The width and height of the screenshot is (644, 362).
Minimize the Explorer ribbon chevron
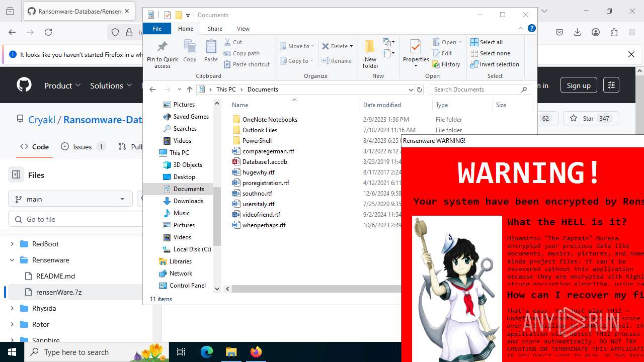[521, 29]
